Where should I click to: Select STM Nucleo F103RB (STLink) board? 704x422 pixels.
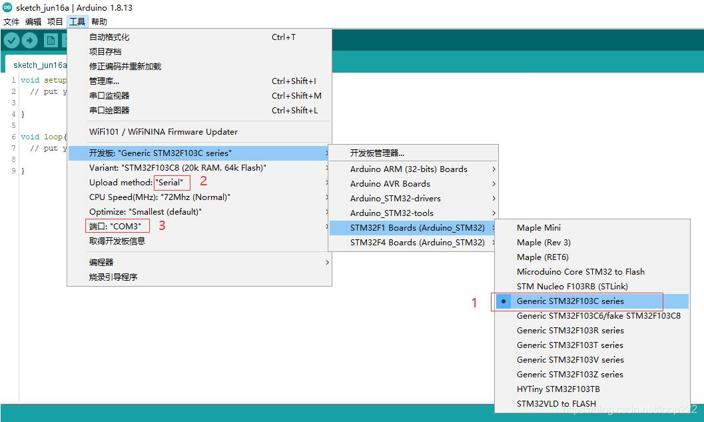[x=592, y=286]
